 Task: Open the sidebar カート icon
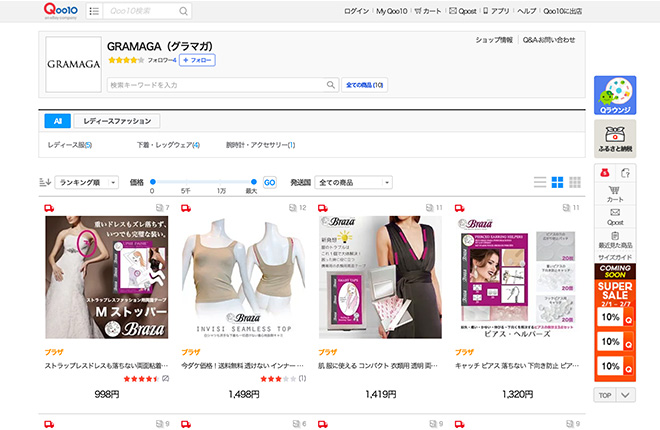(615, 194)
